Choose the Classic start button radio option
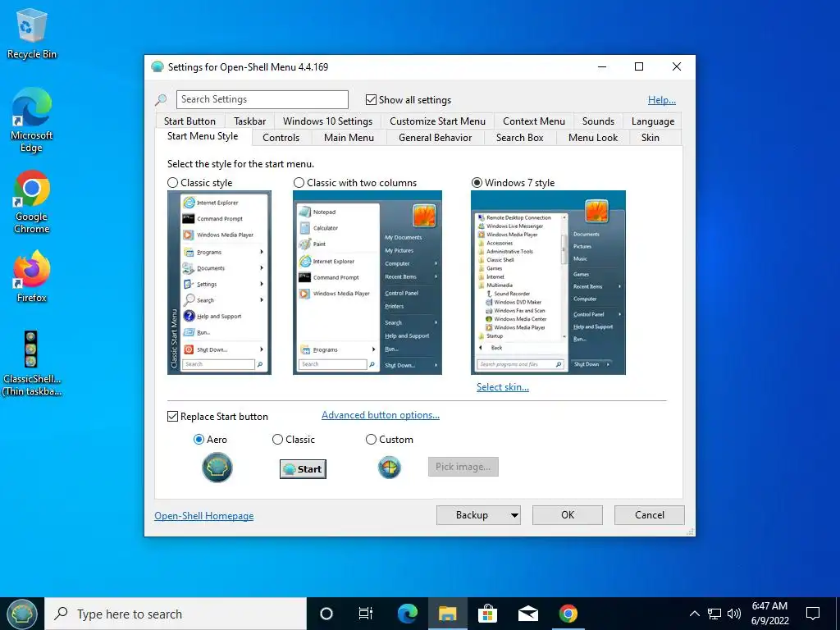This screenshot has height=630, width=840. pos(277,440)
